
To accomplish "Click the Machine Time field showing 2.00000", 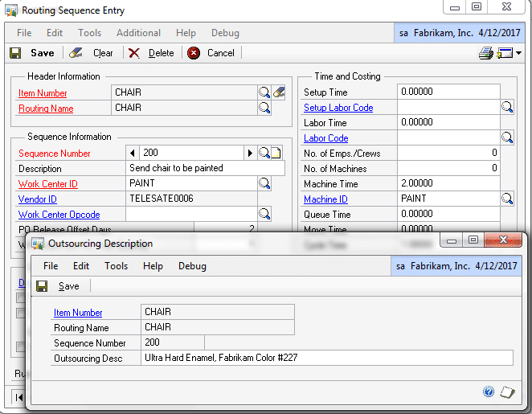I will [x=448, y=183].
